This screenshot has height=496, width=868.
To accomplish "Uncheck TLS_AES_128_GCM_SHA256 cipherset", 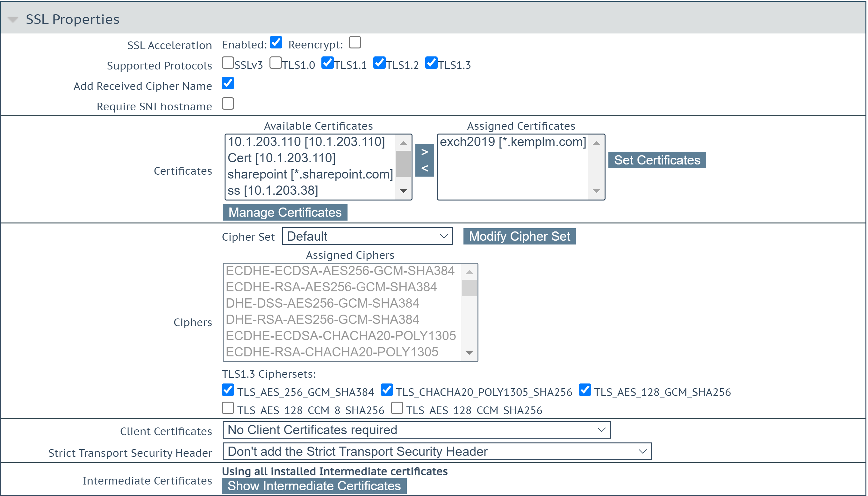I will [x=585, y=390].
